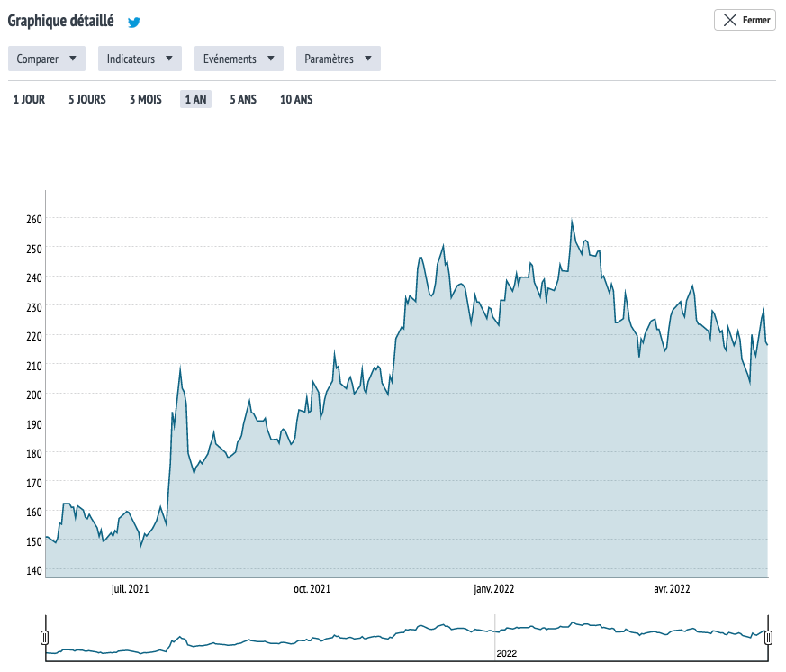
Task: Open the Comparer dropdown
Action: pos(47,59)
